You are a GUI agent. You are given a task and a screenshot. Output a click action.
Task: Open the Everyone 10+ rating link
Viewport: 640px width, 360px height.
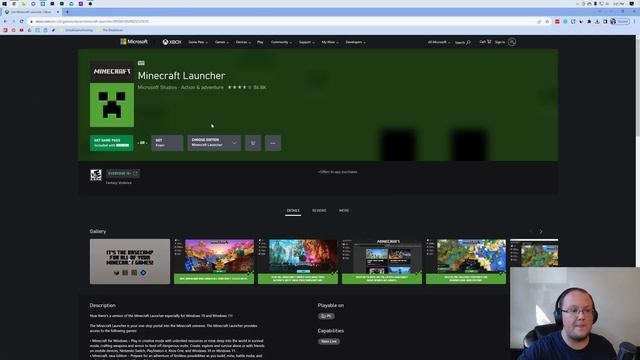pyautogui.click(x=123, y=173)
